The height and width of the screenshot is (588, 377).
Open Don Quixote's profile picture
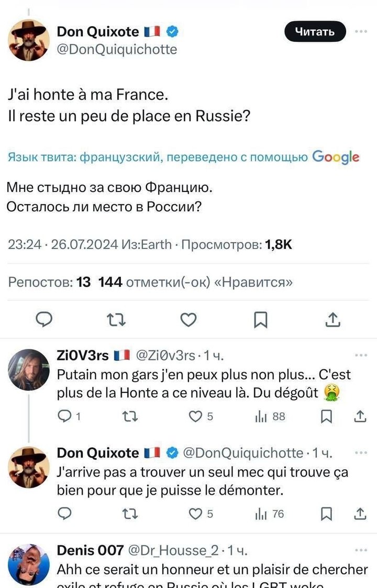pos(29,41)
